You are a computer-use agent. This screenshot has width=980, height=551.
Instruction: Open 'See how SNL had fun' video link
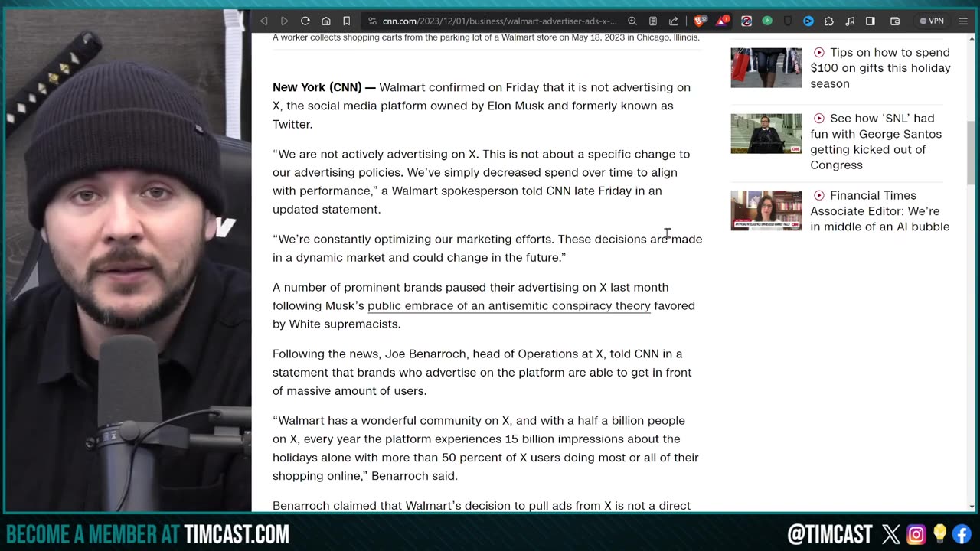click(x=876, y=142)
